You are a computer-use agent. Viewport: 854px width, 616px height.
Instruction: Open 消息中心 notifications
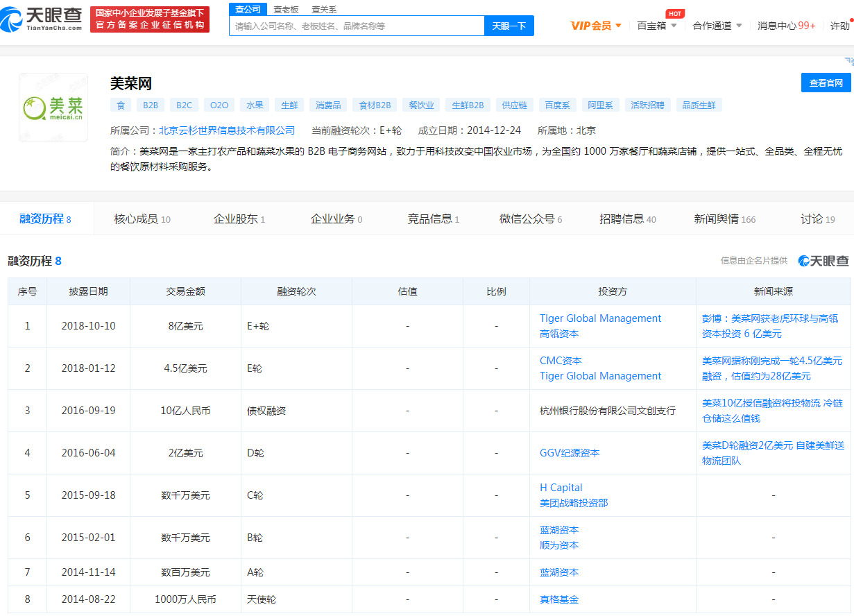[786, 26]
